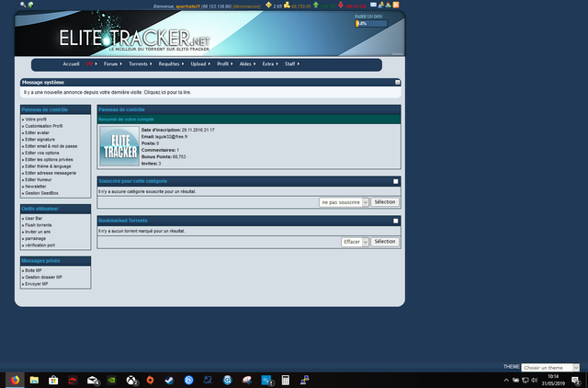The image size is (588, 388).
Task: Open the 'Effacer' dropdown
Action: coord(356,242)
